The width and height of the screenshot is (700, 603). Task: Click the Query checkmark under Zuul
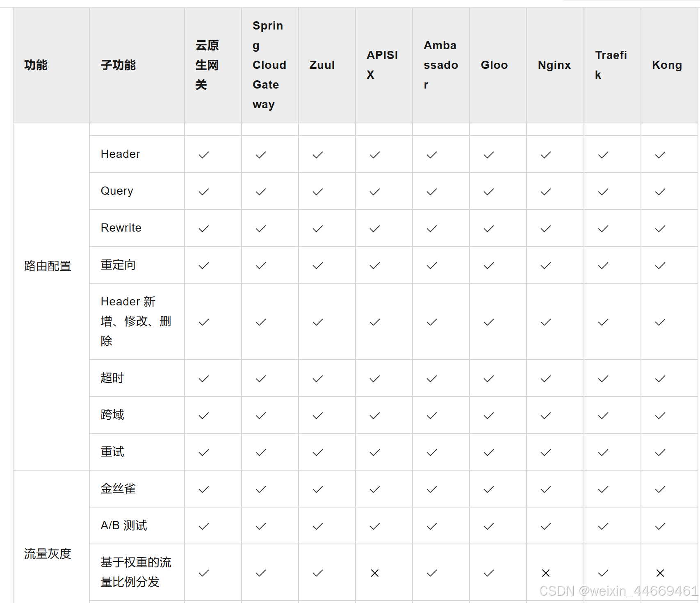(x=318, y=192)
